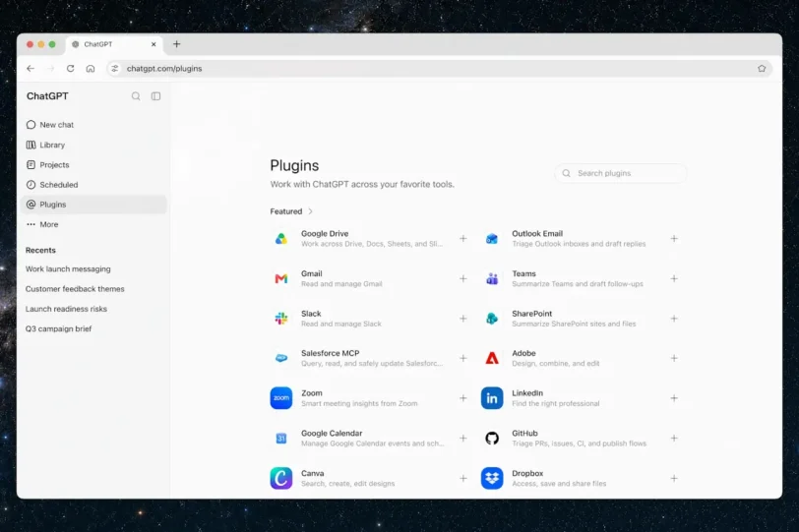Click the chatgpt.com/plugins address bar
This screenshot has width=799, height=532.
(x=439, y=68)
